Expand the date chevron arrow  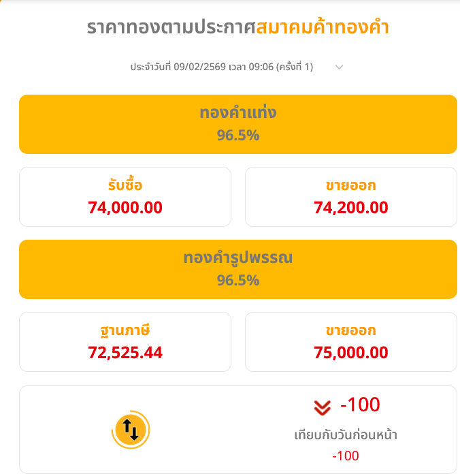340,67
